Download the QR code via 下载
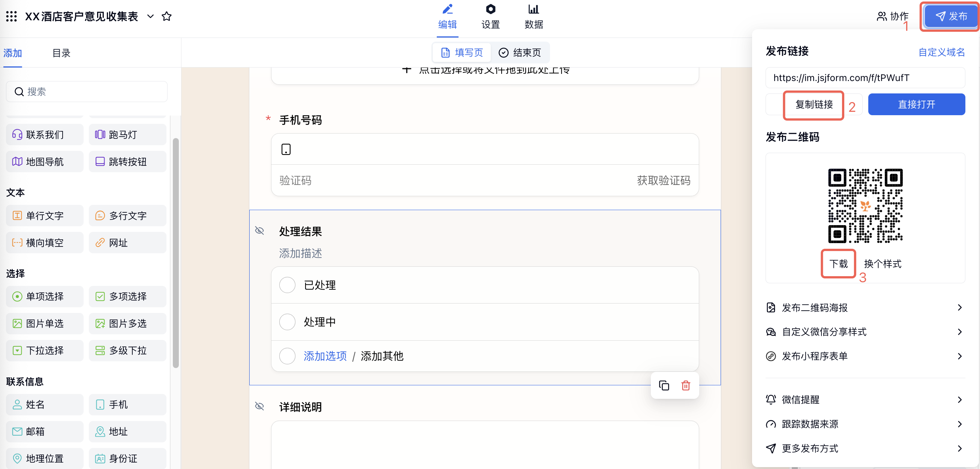 [x=839, y=264]
